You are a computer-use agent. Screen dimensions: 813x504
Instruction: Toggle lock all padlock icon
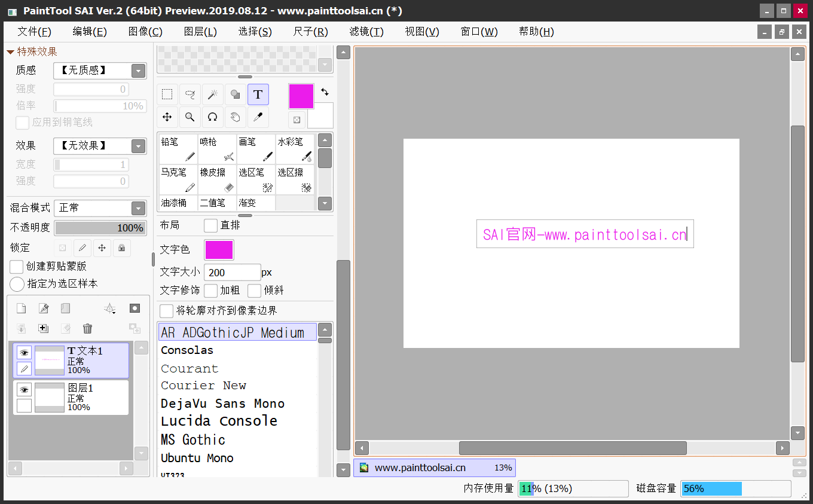(x=121, y=248)
